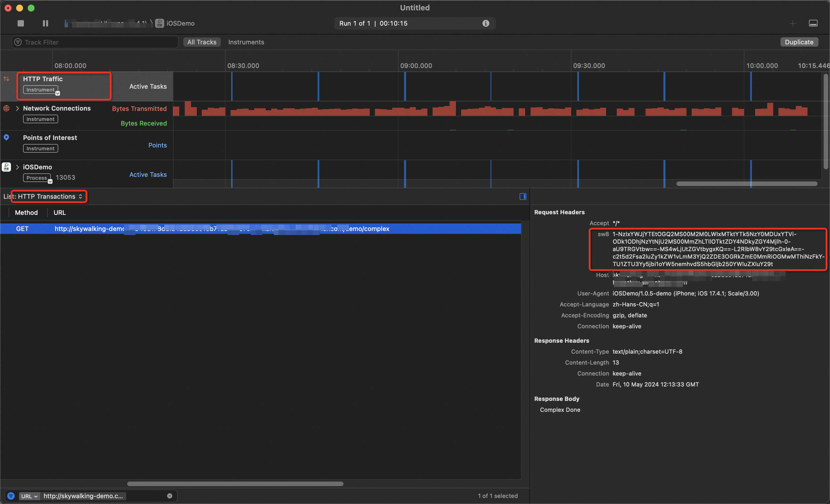Stop the trace recording
The image size is (830, 504).
20,23
